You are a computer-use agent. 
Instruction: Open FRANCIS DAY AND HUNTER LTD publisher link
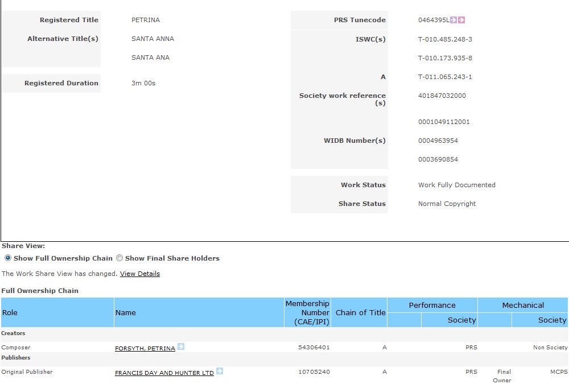pyautogui.click(x=164, y=373)
